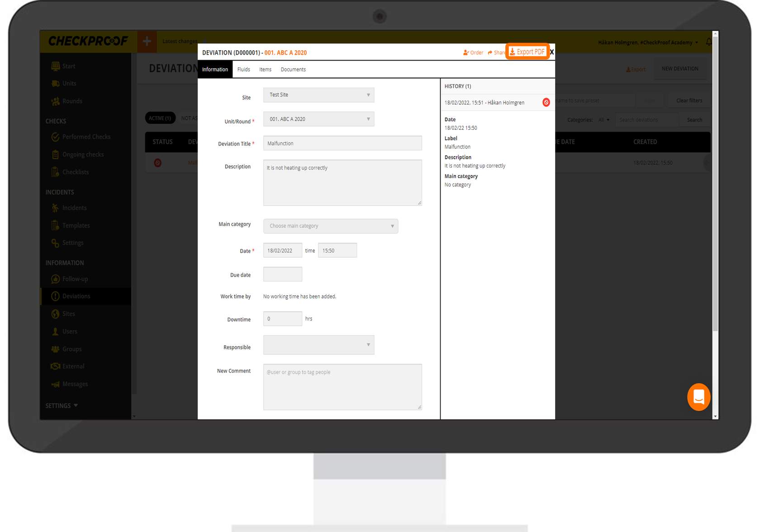Toggle the ACTIVE (1) filter pill
This screenshot has width=760, height=532.
(x=160, y=118)
